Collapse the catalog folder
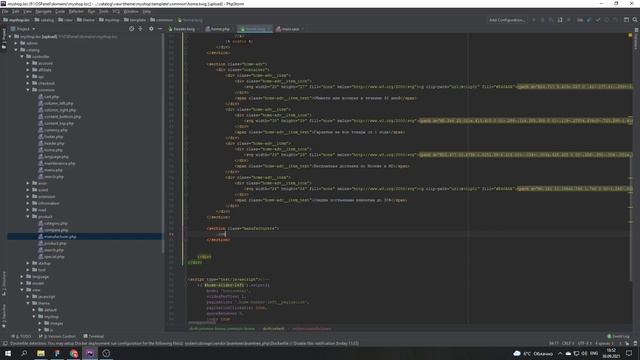 16,50
